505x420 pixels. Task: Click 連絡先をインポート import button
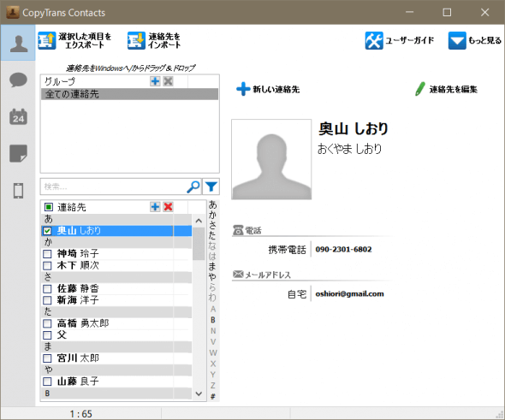tap(154, 40)
